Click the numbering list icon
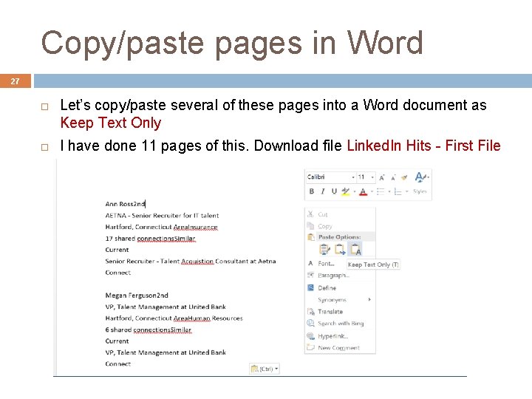532x399 pixels. [x=398, y=191]
